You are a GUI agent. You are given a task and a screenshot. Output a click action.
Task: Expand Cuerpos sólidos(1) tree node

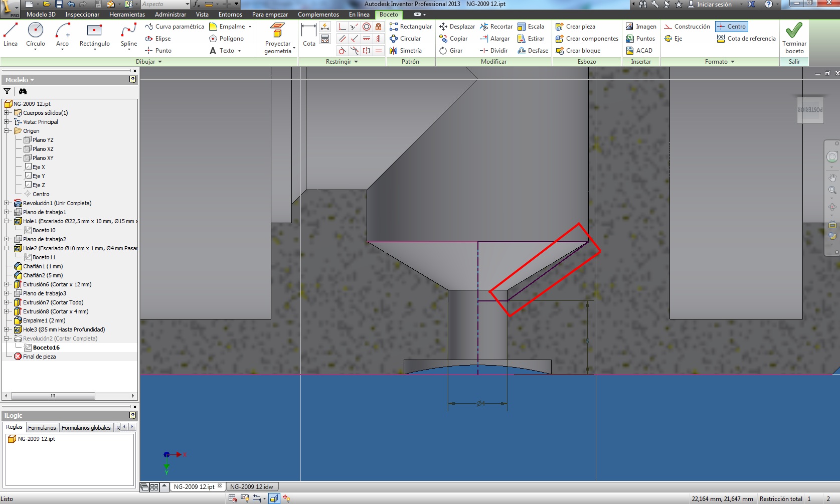[7, 113]
